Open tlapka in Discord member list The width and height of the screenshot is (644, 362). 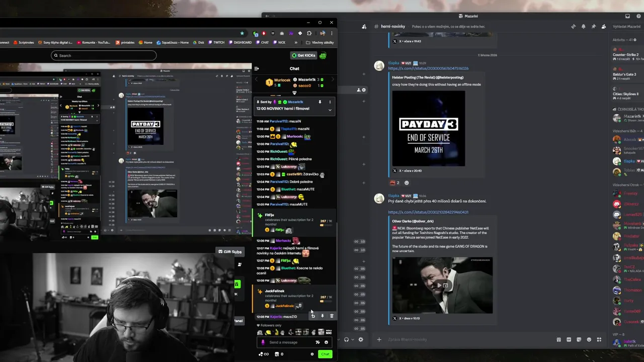pos(628,161)
